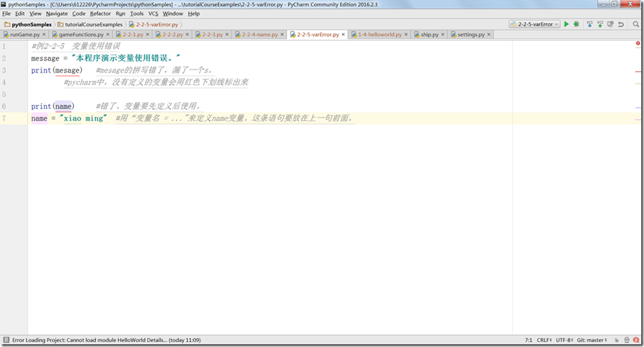644x347 pixels.
Task: Toggle the file read-only lock icon
Action: [x=617, y=340]
